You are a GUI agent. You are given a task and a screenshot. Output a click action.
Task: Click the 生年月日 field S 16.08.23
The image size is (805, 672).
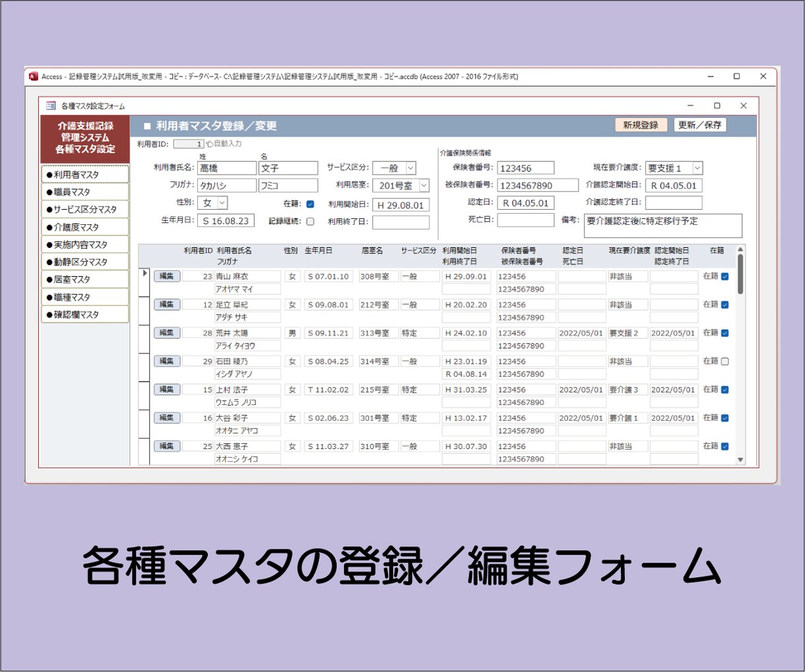(226, 221)
